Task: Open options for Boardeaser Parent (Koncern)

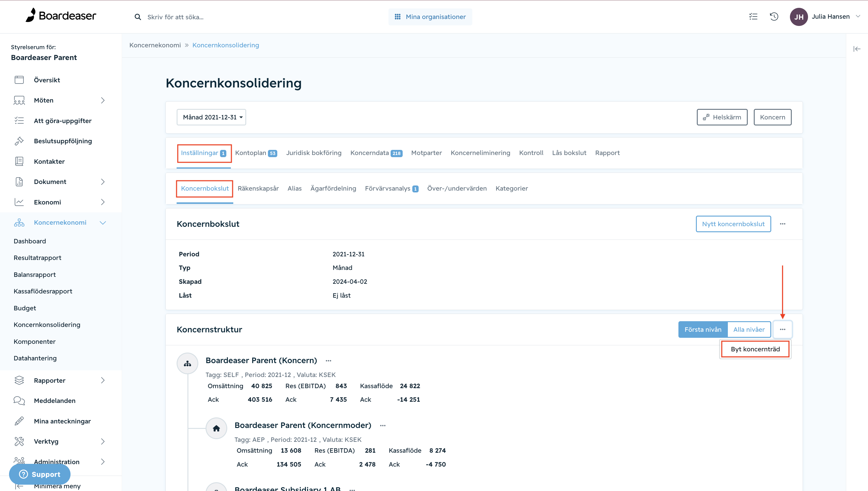Action: tap(328, 361)
